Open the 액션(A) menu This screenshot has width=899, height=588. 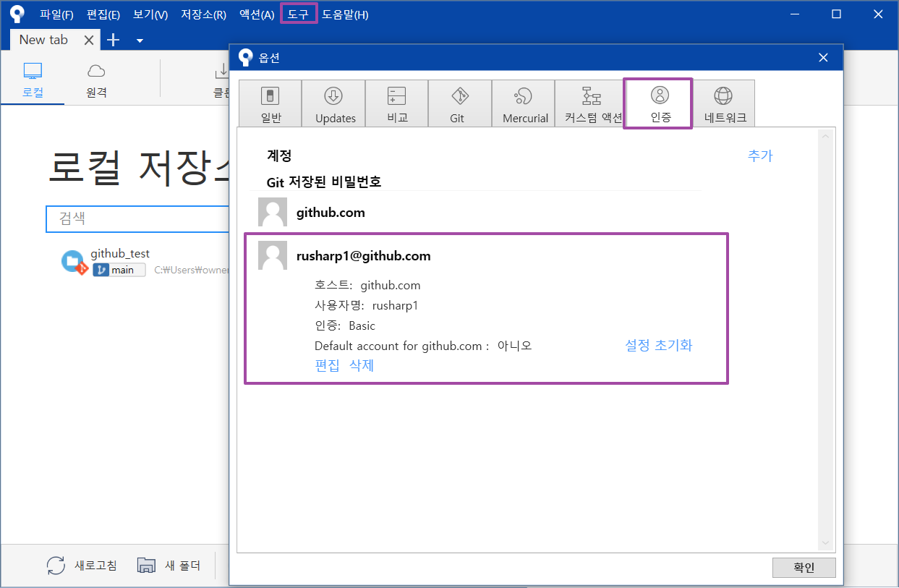pos(257,14)
